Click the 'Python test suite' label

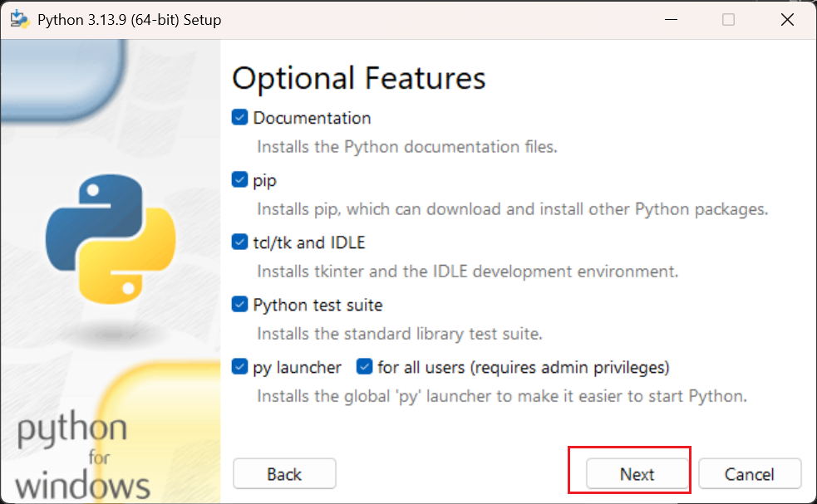point(317,305)
